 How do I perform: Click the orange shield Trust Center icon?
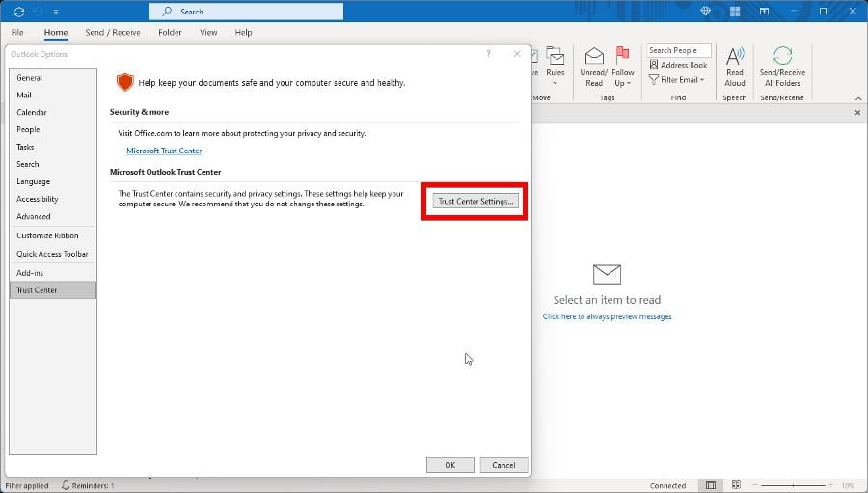pyautogui.click(x=125, y=83)
